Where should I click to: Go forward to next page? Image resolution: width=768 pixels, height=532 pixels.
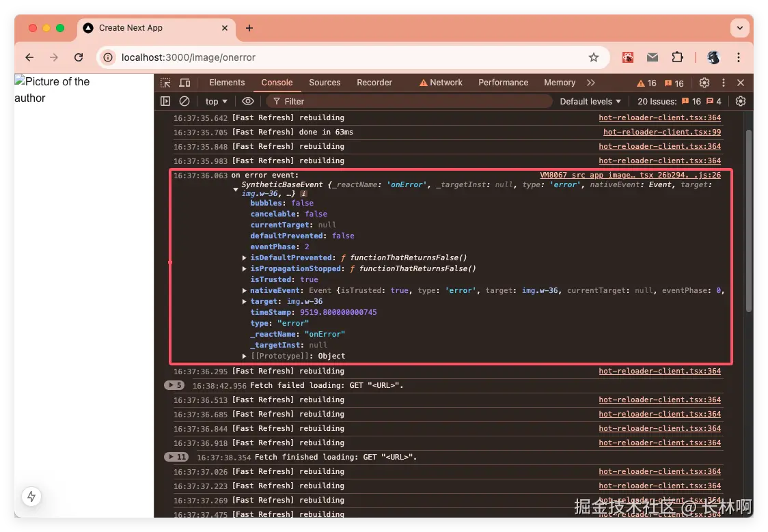coord(53,57)
